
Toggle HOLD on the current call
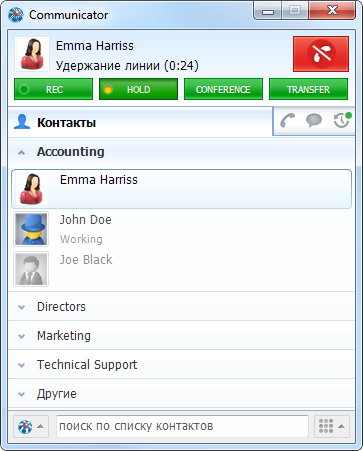[138, 89]
